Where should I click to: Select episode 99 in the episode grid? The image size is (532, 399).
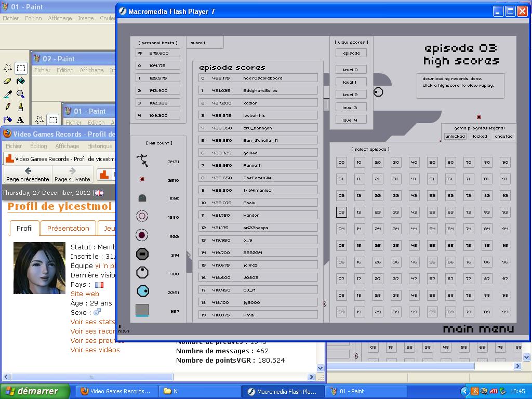(504, 312)
